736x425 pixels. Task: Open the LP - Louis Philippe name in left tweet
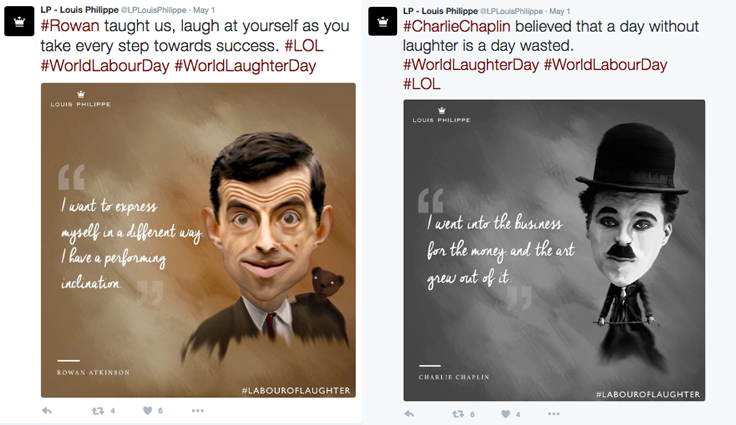[x=79, y=10]
